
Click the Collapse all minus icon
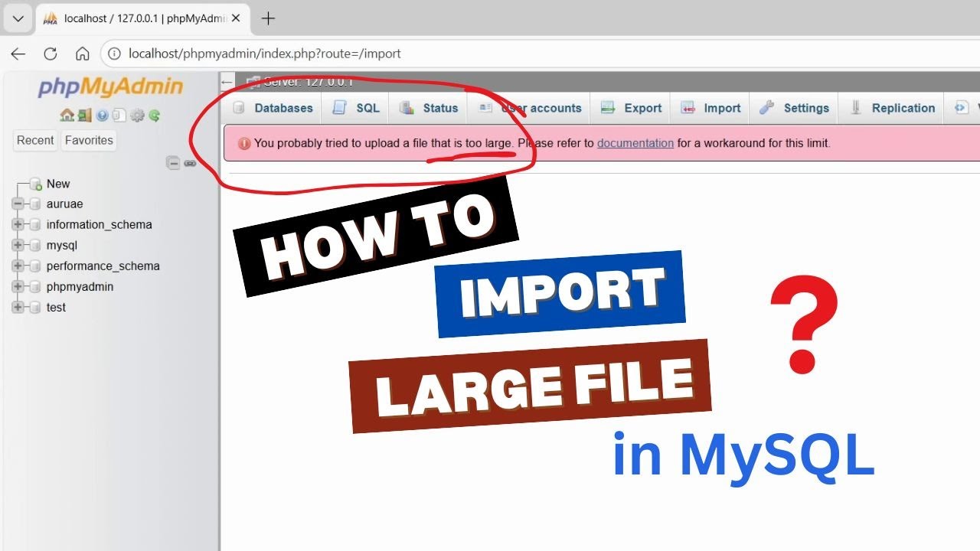pos(174,163)
